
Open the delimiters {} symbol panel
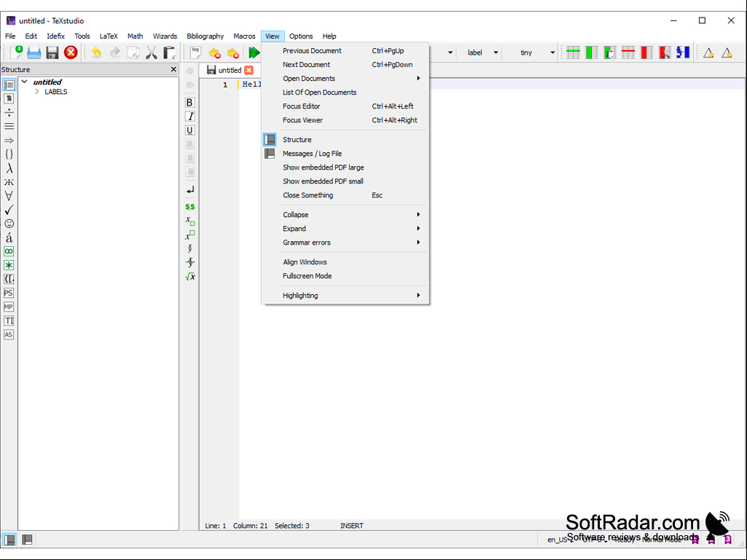tap(9, 154)
